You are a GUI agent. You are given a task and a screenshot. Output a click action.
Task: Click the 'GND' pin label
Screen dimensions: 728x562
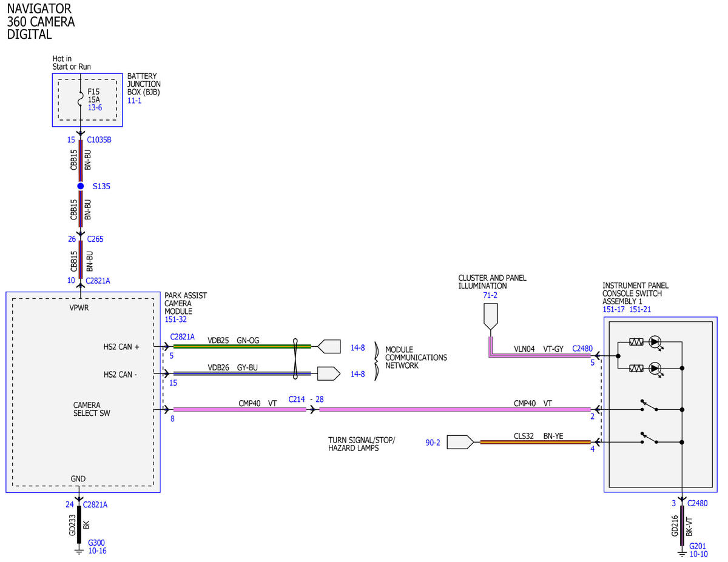pos(78,479)
